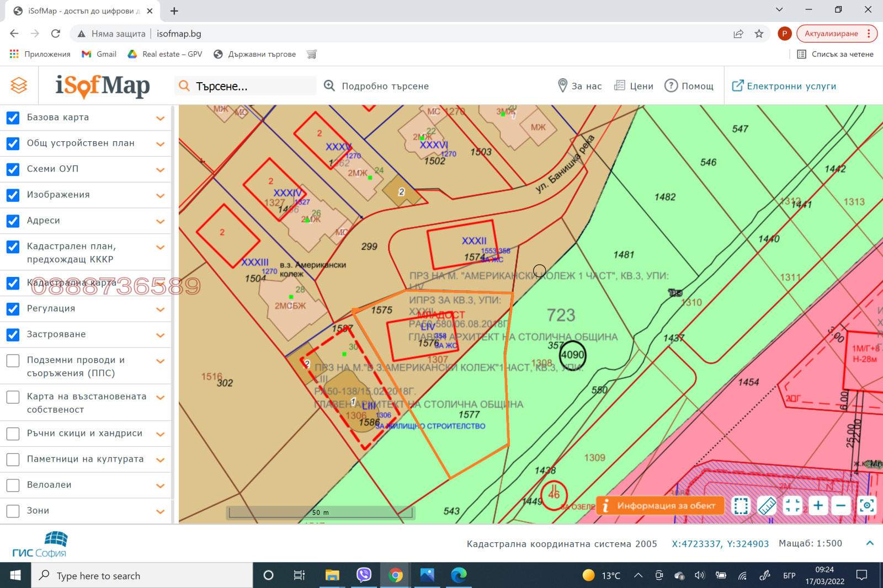Zoom out with the minus button
Image resolution: width=883 pixels, height=588 pixels.
click(x=841, y=505)
